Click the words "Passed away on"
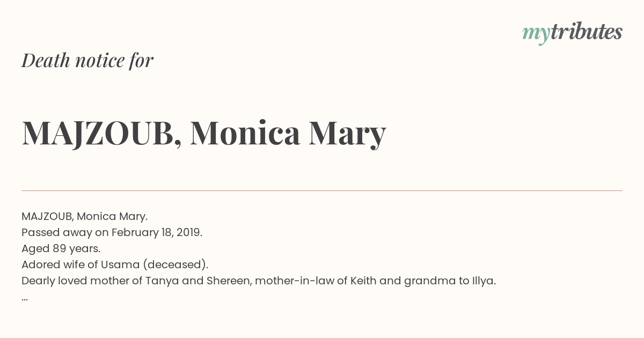Image resolution: width=644 pixels, height=338 pixels. (65, 232)
